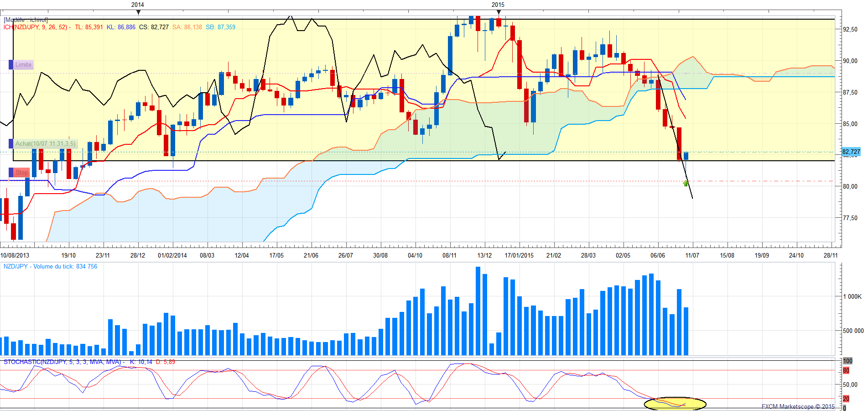The image size is (868, 411).
Task: Click the 21/02 date label
Action: [x=554, y=256]
